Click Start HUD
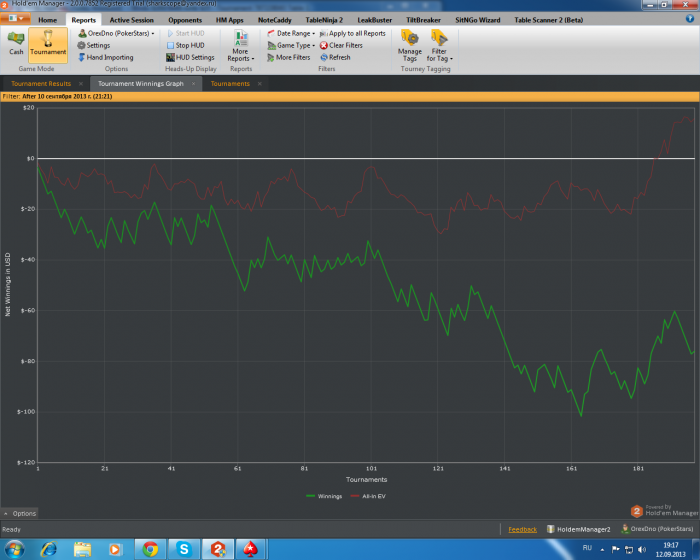 point(186,33)
